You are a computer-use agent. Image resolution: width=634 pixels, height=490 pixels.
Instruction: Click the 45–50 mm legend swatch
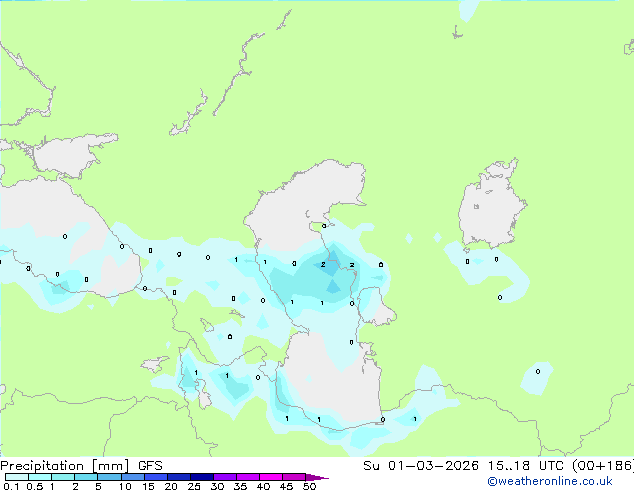coord(294,477)
